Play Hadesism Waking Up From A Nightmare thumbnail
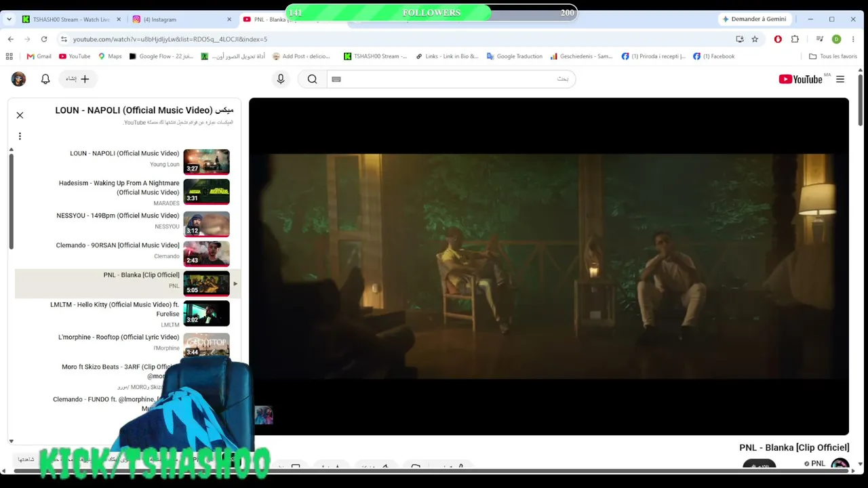Screen dimensions: 868x488 pos(206,191)
